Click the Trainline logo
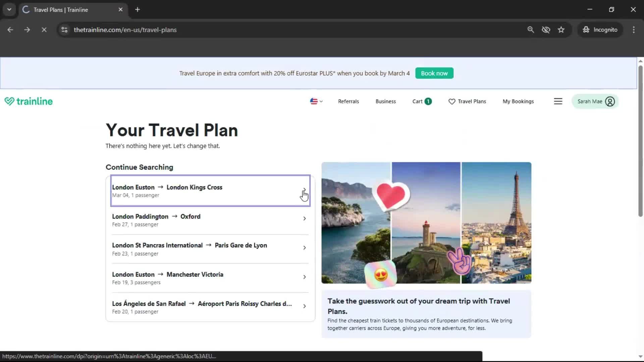 coord(29,101)
